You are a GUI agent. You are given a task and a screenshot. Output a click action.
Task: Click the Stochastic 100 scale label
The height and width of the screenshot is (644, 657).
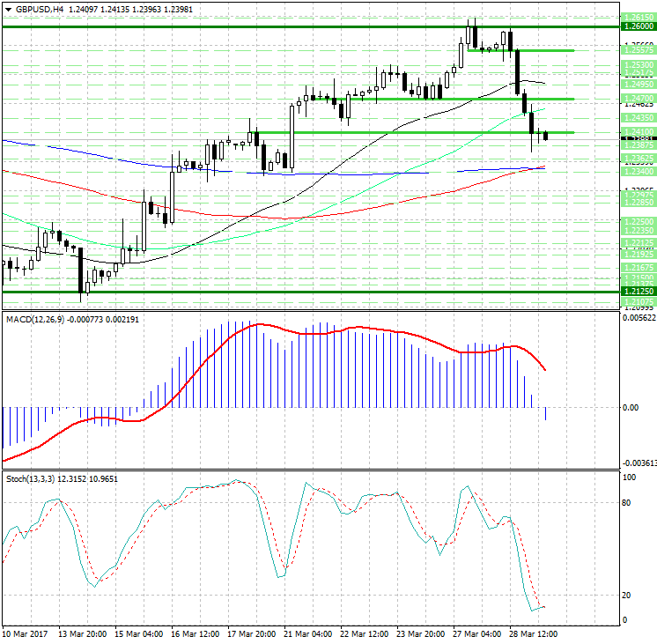[x=630, y=477]
